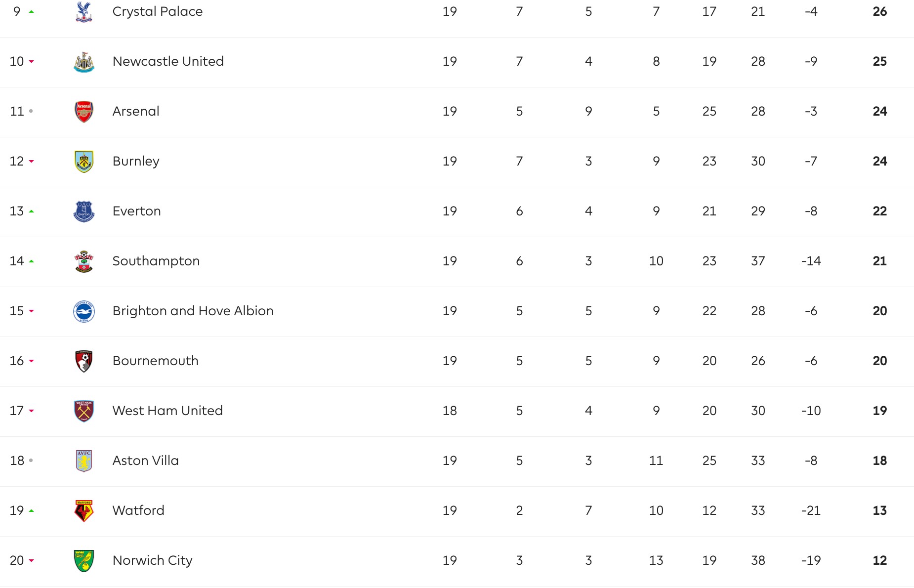Select the Brighton and Hove Albion name
This screenshot has width=914, height=588.
click(193, 311)
